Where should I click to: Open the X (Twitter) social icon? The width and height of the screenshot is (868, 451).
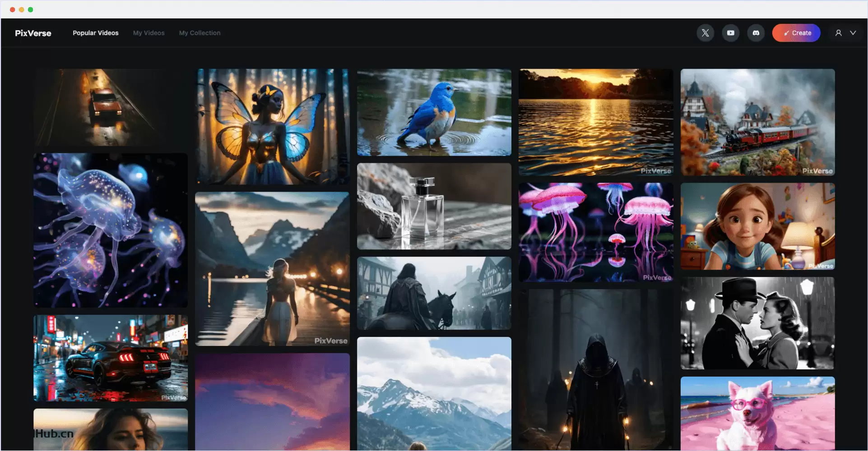point(705,33)
